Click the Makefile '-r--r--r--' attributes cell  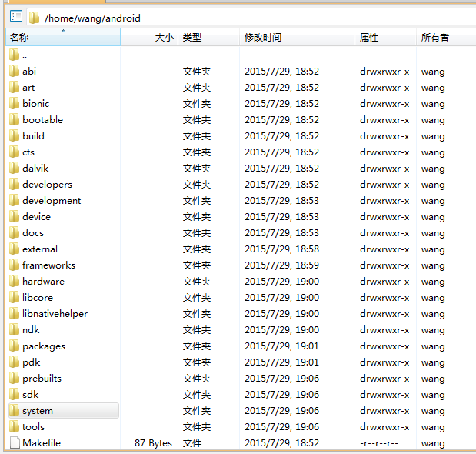point(379,443)
